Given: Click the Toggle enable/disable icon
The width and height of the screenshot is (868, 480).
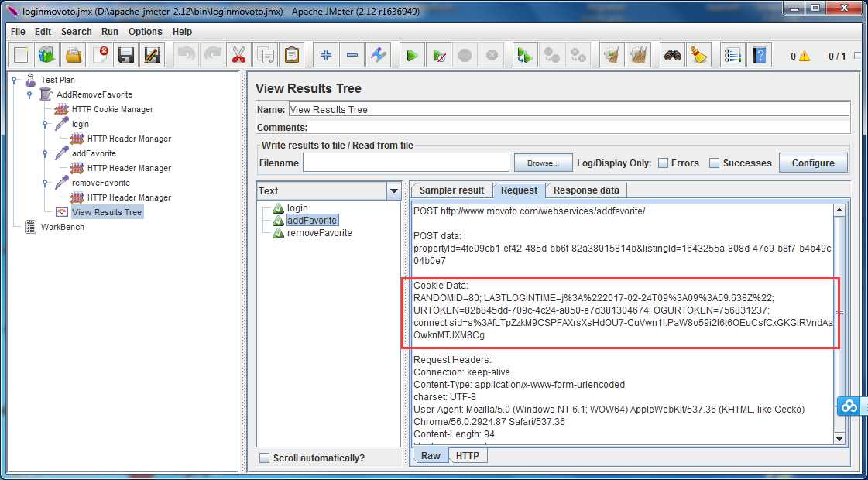Looking at the screenshot, I should 378,56.
